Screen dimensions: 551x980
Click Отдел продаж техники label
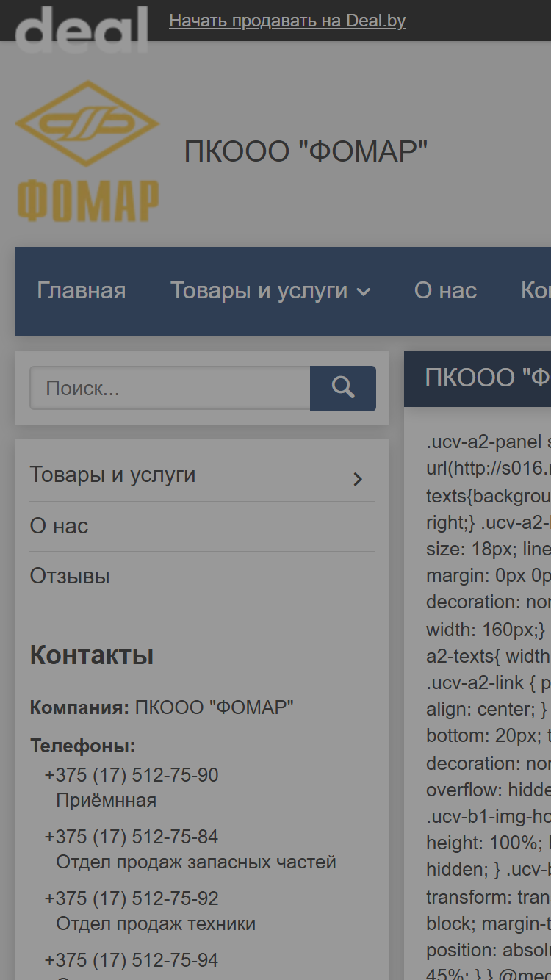(156, 923)
